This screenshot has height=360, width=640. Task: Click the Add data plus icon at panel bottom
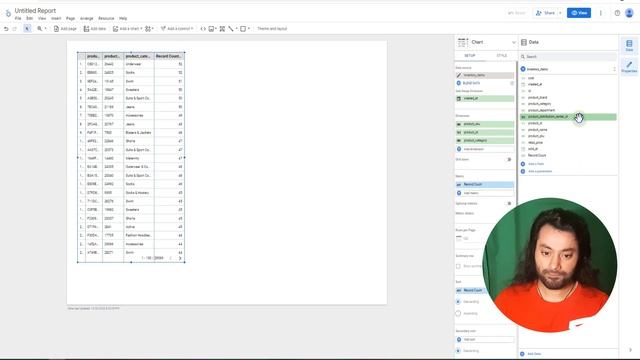pyautogui.click(x=522, y=354)
